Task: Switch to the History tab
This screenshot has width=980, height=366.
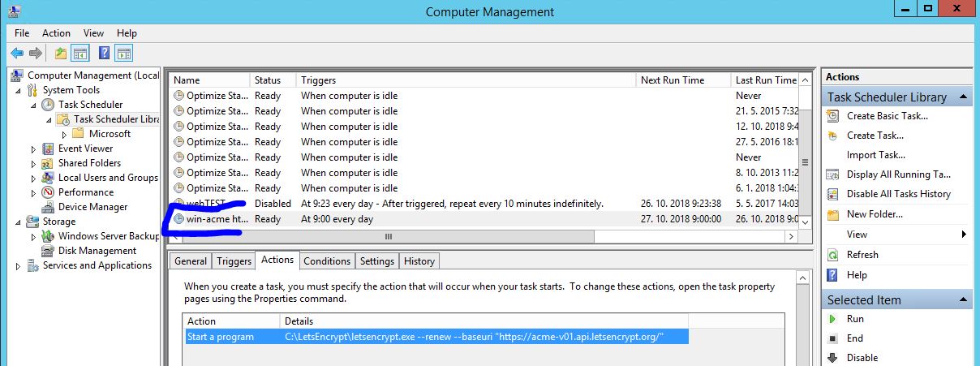Action: pyautogui.click(x=419, y=261)
